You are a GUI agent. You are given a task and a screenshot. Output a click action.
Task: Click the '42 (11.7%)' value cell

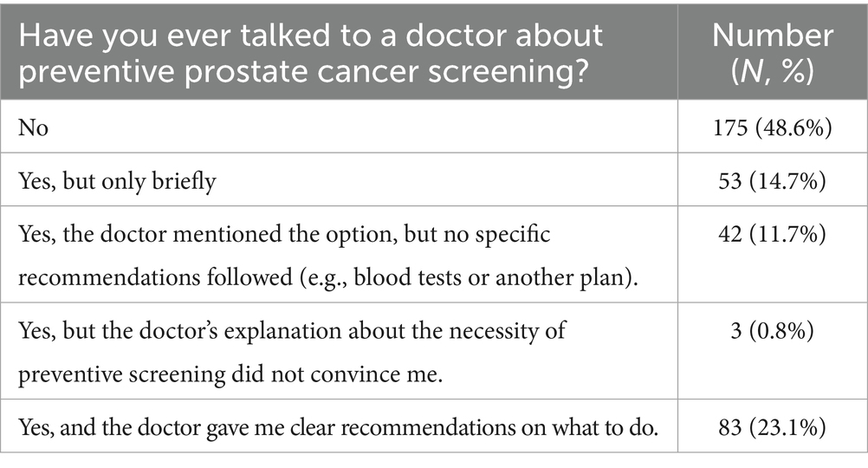772,234
